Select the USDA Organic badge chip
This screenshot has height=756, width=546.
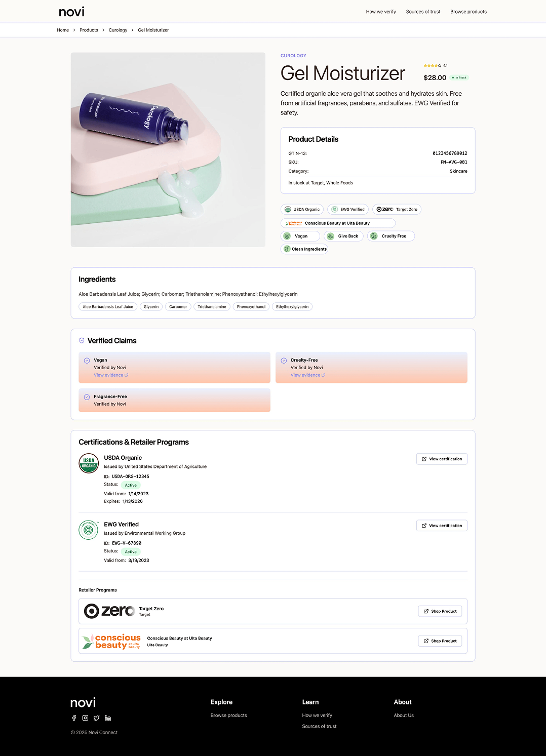302,209
